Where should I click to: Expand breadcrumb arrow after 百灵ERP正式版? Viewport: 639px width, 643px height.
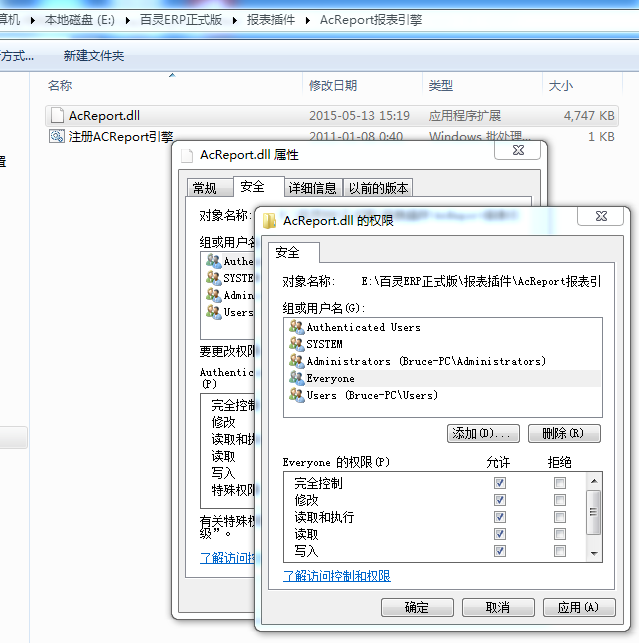pos(235,20)
